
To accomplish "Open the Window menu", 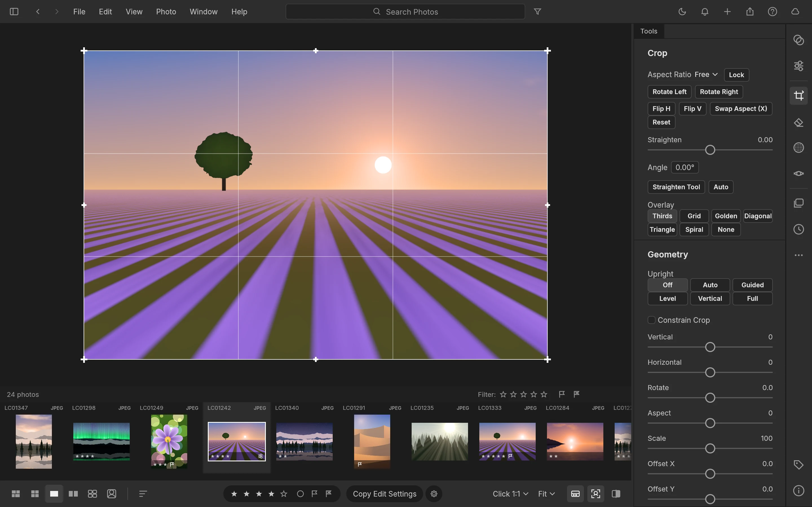I will pos(203,12).
